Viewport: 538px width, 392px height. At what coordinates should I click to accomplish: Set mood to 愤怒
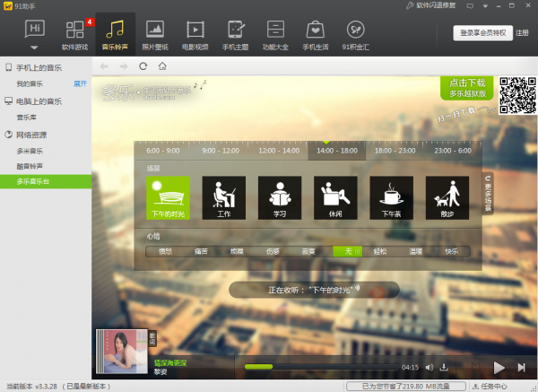tap(165, 251)
